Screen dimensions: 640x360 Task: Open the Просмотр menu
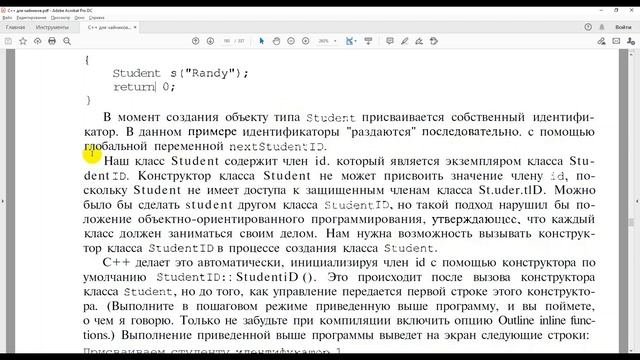point(60,18)
